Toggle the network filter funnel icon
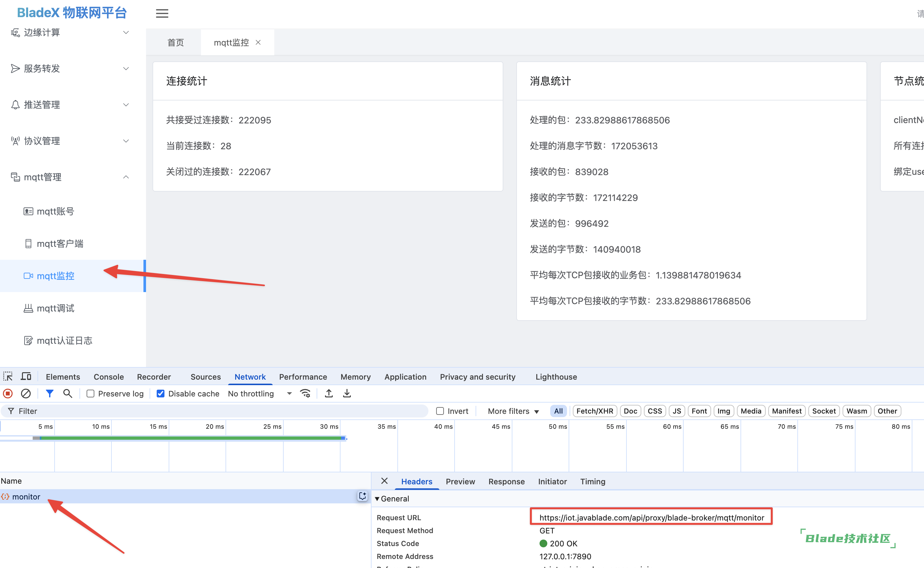The width and height of the screenshot is (924, 568). point(49,393)
